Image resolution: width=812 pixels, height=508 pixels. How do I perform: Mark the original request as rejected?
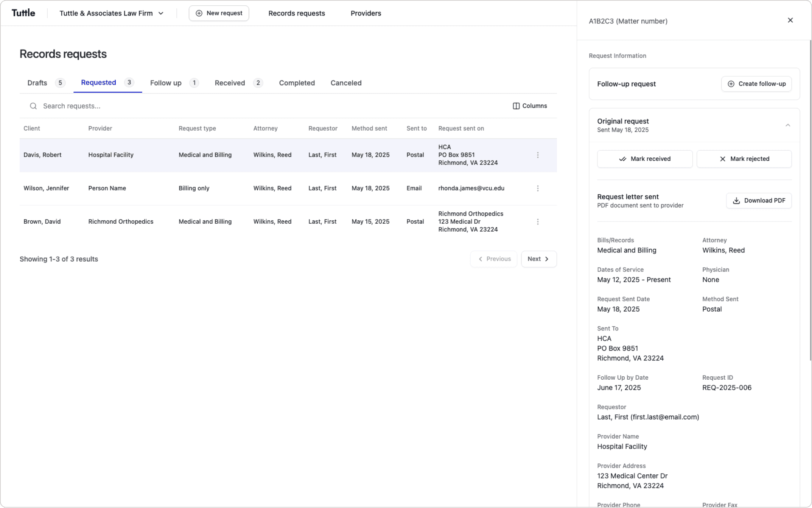click(x=744, y=159)
